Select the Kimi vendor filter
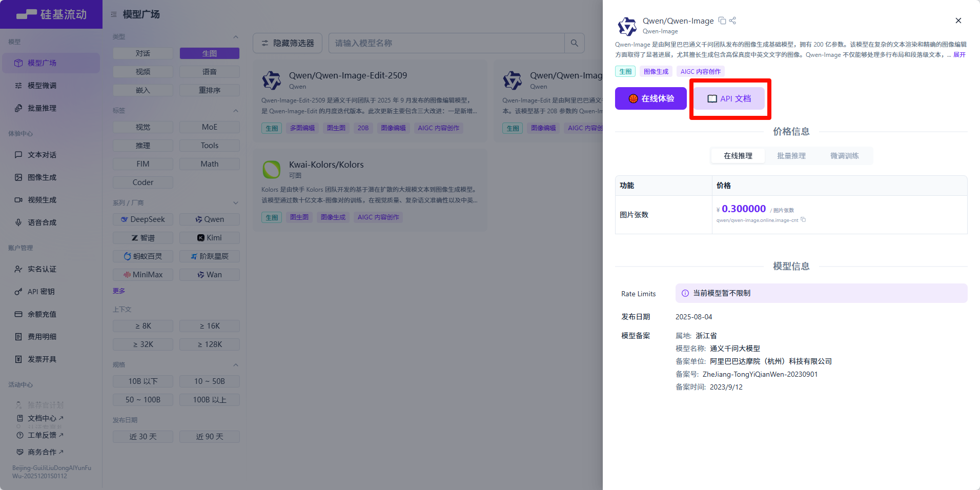 210,238
